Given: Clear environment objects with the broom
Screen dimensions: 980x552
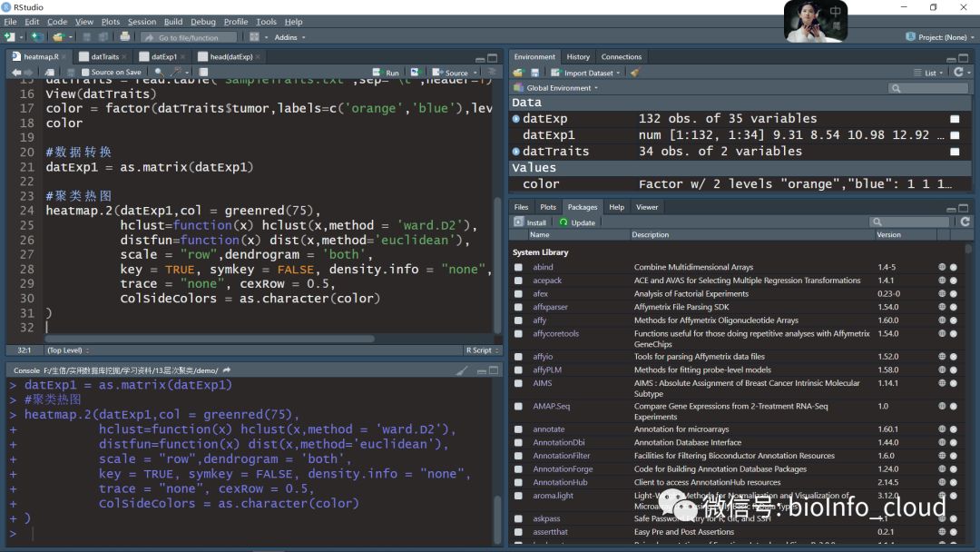Looking at the screenshot, I should click(635, 74).
